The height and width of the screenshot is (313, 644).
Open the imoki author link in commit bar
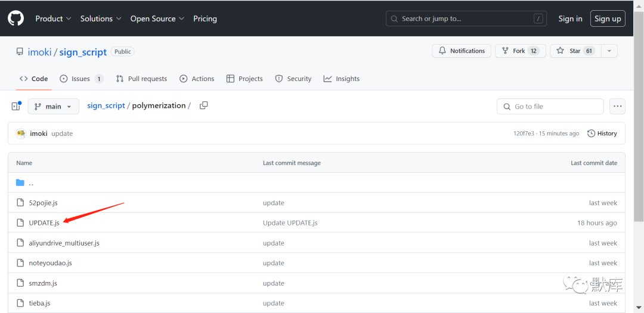[x=39, y=134]
